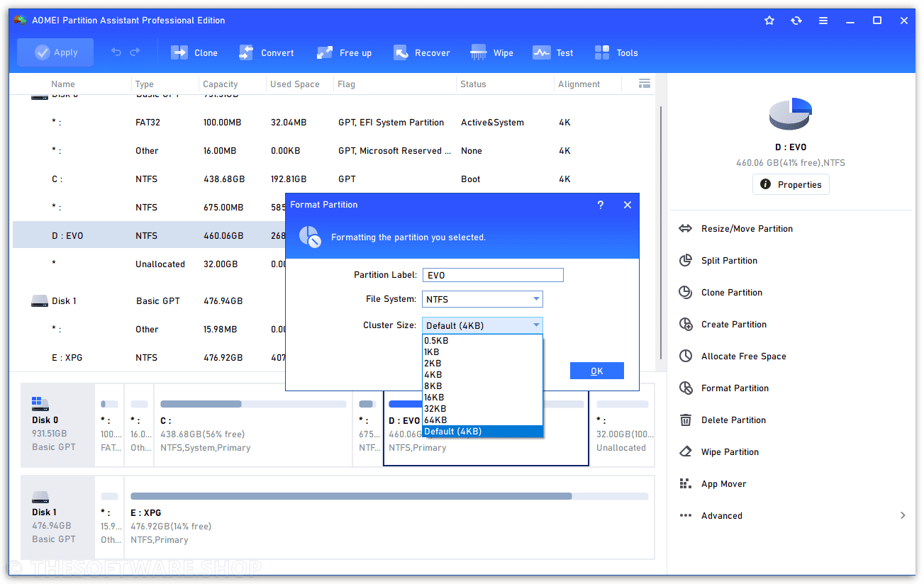Close the Format Partition dialog
924x584 pixels.
point(627,205)
